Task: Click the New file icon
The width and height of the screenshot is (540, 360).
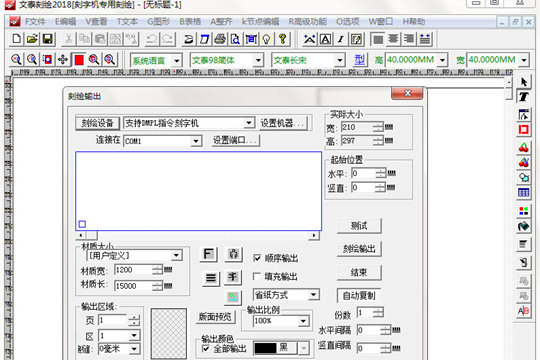Action: [16, 39]
